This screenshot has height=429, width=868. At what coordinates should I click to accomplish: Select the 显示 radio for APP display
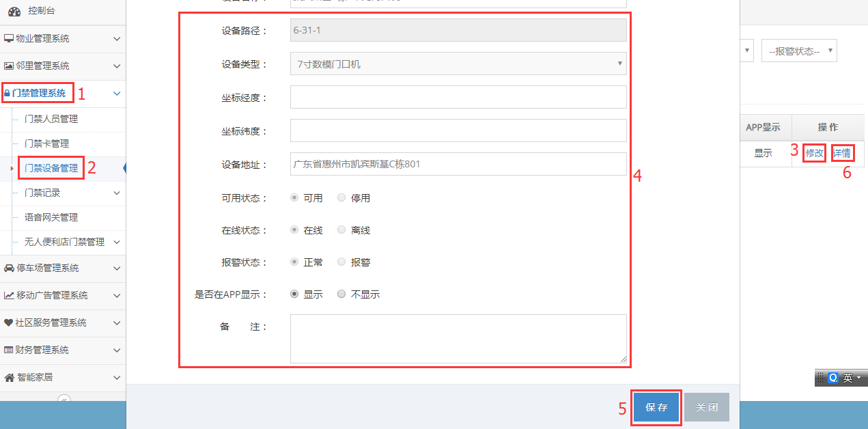pyautogui.click(x=294, y=294)
